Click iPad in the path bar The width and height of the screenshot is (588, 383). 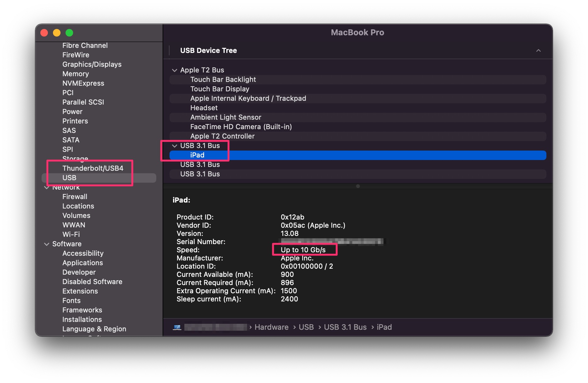(x=384, y=327)
